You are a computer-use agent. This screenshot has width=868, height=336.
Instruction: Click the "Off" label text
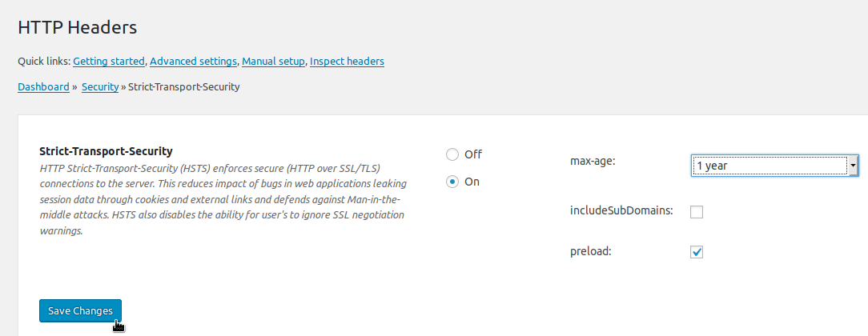tap(472, 154)
